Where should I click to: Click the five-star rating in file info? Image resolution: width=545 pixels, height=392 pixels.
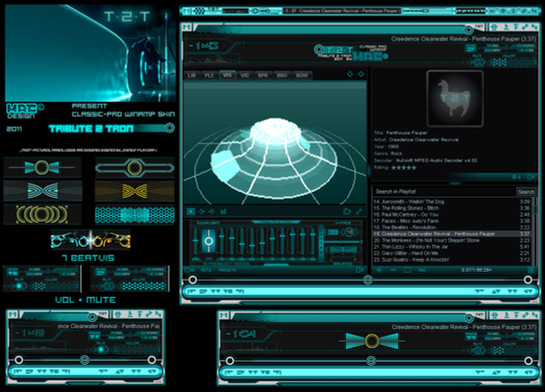(x=404, y=168)
